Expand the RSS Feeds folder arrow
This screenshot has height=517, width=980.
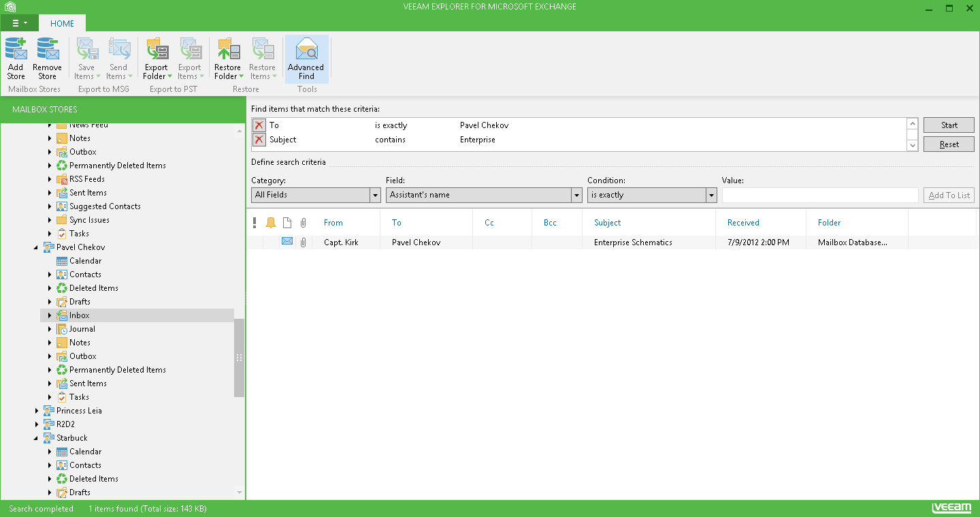point(50,179)
